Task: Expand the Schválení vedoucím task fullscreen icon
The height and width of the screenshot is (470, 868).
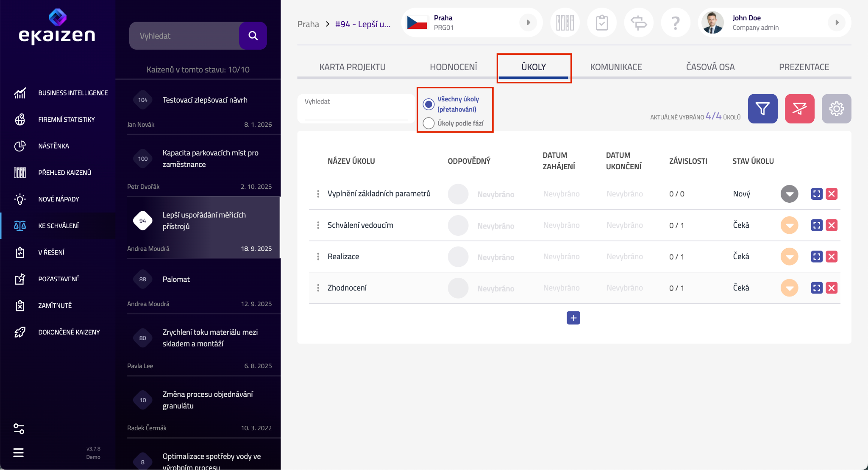Action: click(x=817, y=225)
